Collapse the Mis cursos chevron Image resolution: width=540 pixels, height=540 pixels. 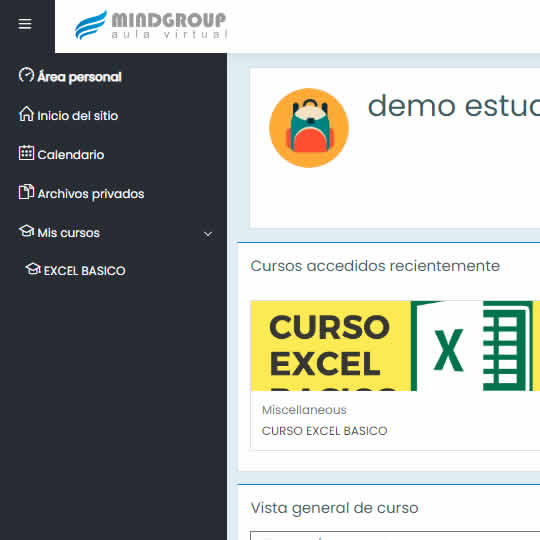point(208,234)
